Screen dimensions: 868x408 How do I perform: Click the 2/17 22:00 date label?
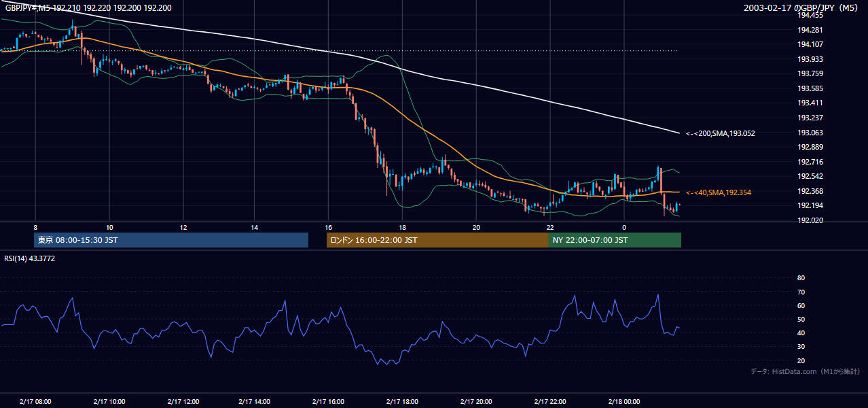coord(550,401)
